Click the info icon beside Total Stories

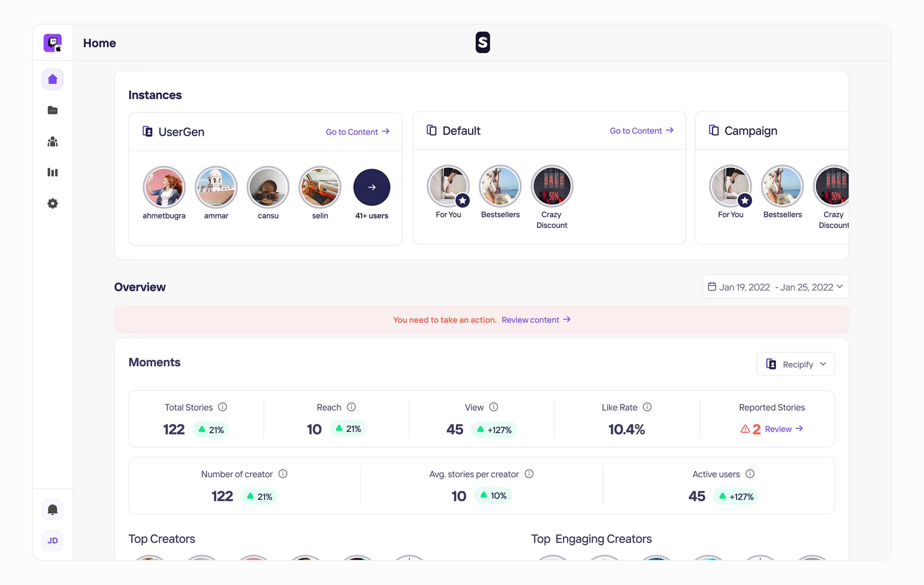pyautogui.click(x=223, y=407)
